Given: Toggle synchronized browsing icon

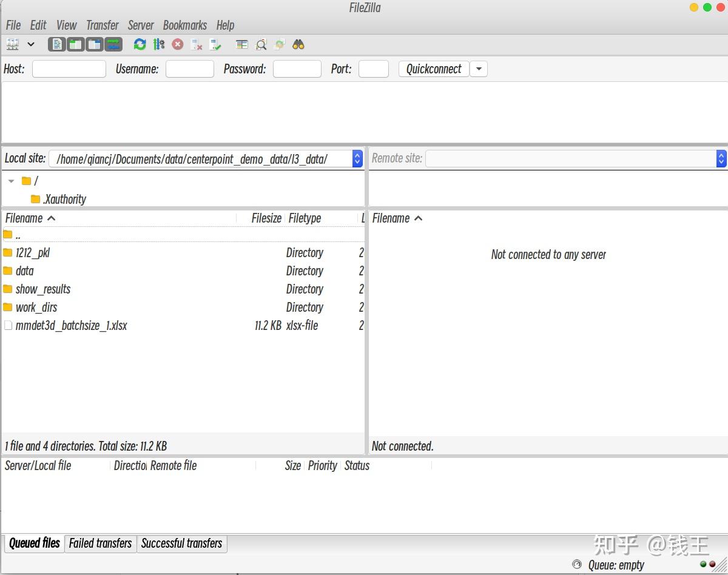Looking at the screenshot, I should pyautogui.click(x=280, y=44).
